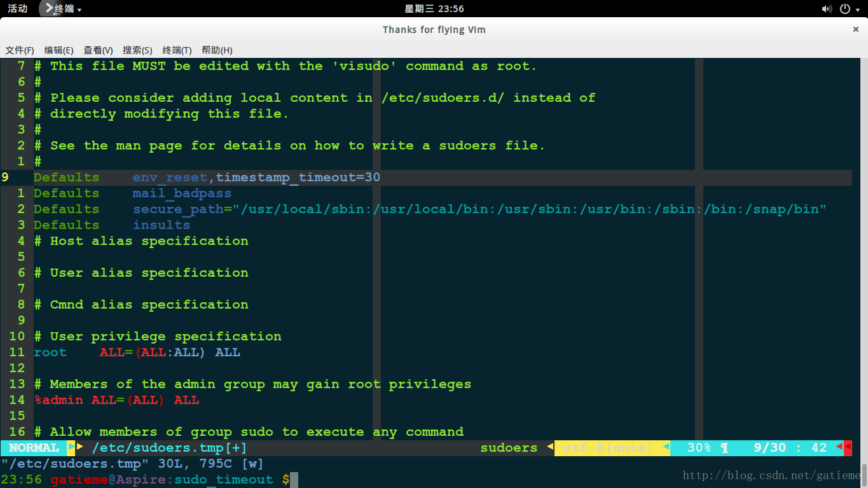Click the "# User privilege specification" comment
Viewport: 868px width, 488px height.
pyautogui.click(x=158, y=337)
